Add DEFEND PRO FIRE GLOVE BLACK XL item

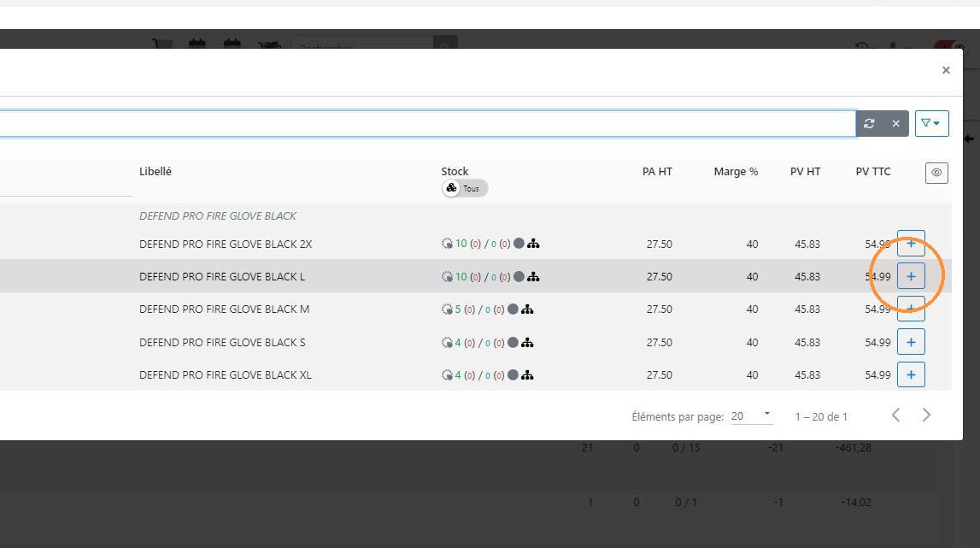click(x=911, y=374)
